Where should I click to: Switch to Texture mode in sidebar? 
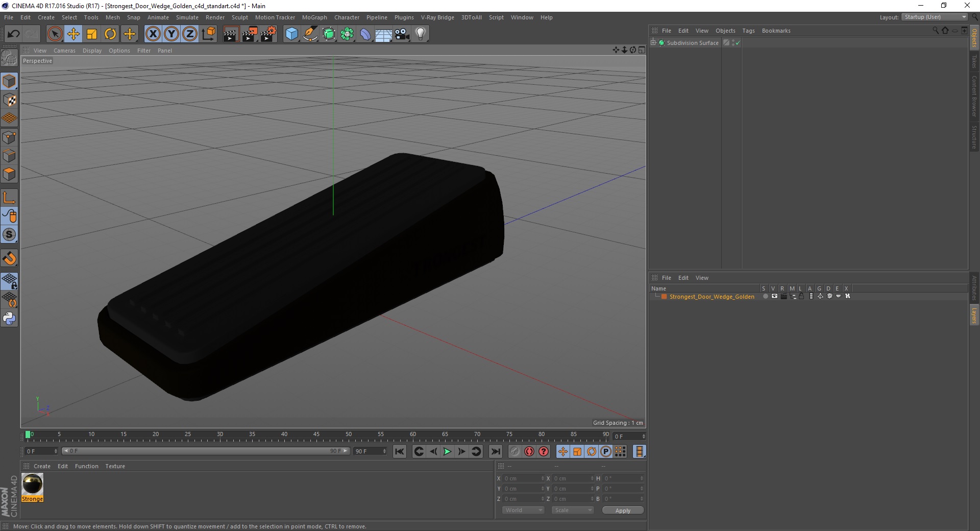pyautogui.click(x=9, y=100)
